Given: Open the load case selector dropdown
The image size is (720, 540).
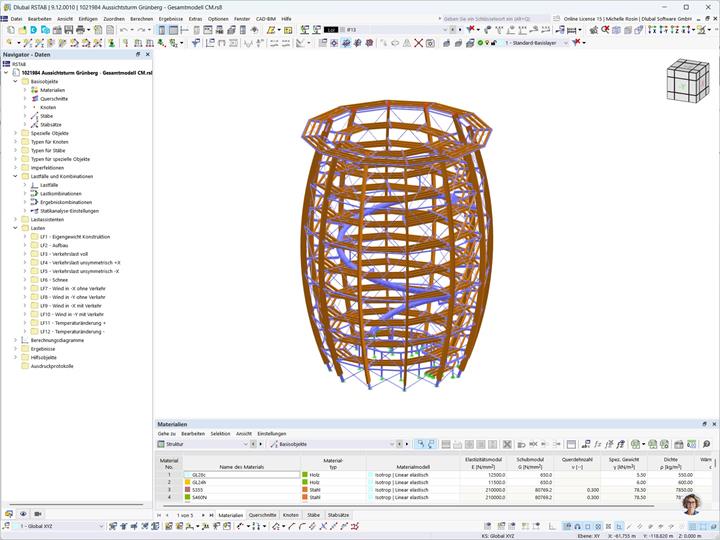Looking at the screenshot, I should [x=444, y=30].
